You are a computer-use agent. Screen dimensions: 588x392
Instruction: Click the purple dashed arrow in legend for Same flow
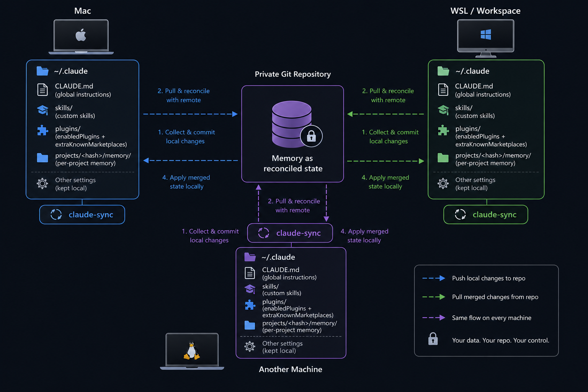[434, 318]
